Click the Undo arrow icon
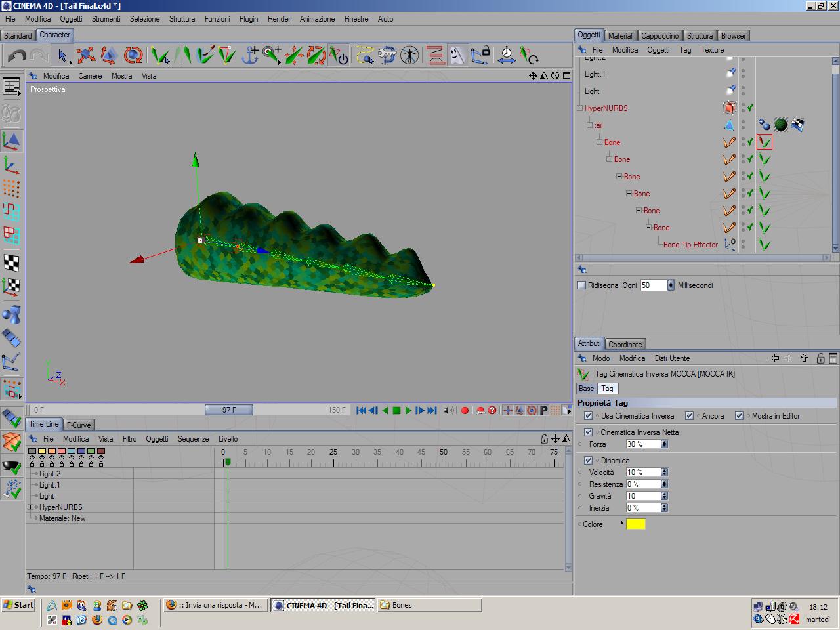Screen dimensions: 840x630 pos(17,55)
